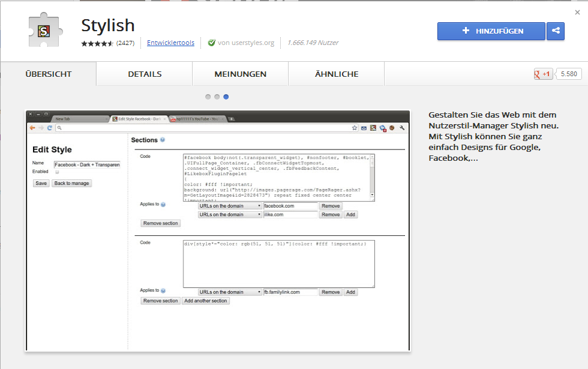Click the Edit Style heading in the preview
588x369 pixels.
[52, 149]
